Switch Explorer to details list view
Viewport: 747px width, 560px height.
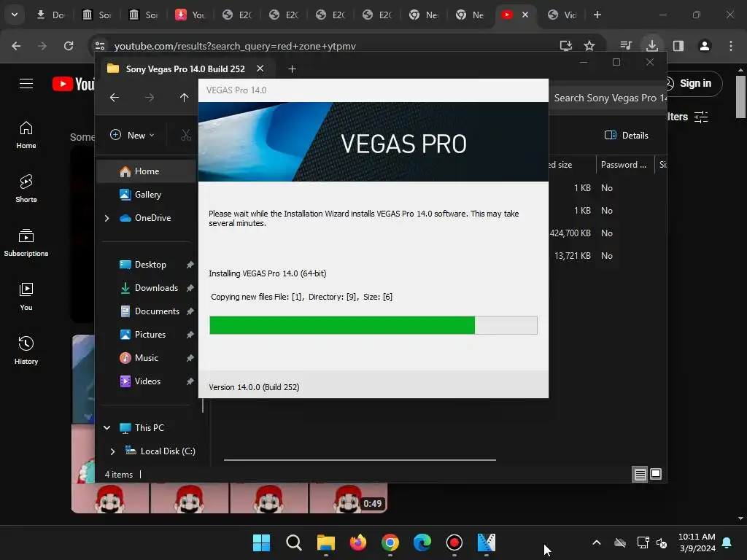pos(640,474)
